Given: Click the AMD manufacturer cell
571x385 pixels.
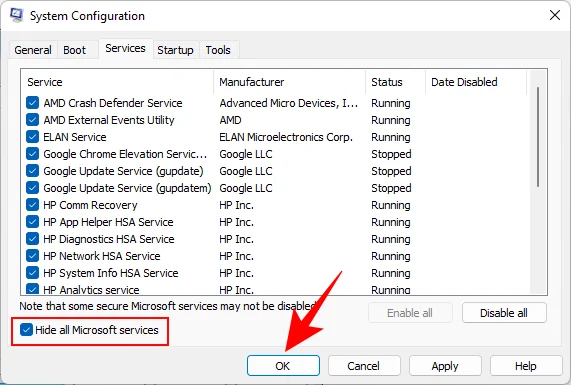Looking at the screenshot, I should pos(231,120).
